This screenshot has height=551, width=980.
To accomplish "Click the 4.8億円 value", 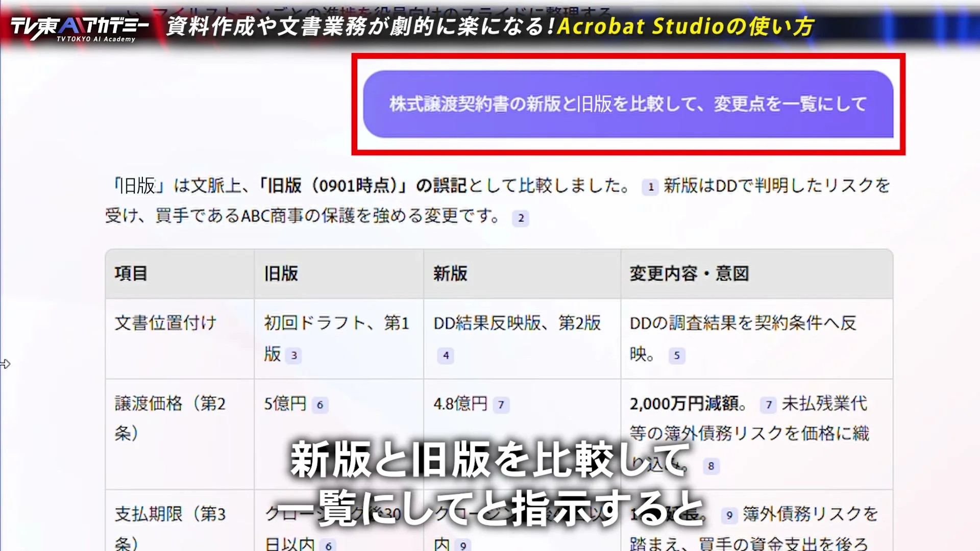I will tap(460, 404).
